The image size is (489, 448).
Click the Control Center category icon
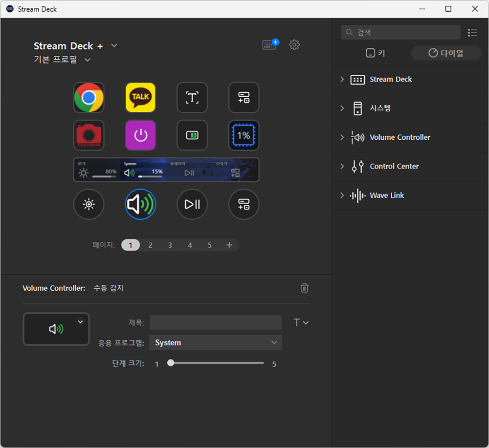pyautogui.click(x=358, y=167)
